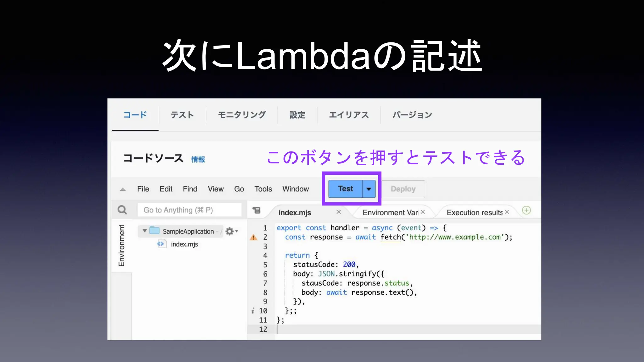
Task: Click the tab list icon left of index.mjs
Action: (257, 210)
